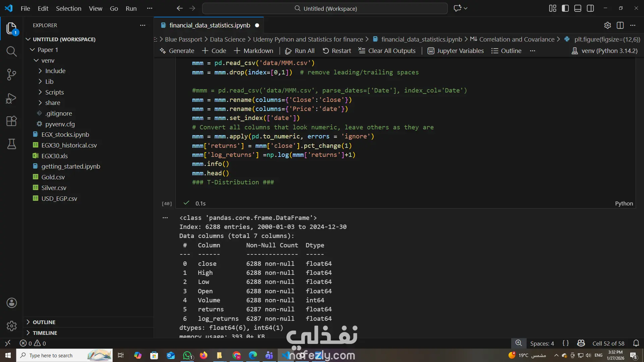Viewport: 644px width, 362px height.
Task: Toggle the bottom panel visibility
Action: (x=578, y=8)
